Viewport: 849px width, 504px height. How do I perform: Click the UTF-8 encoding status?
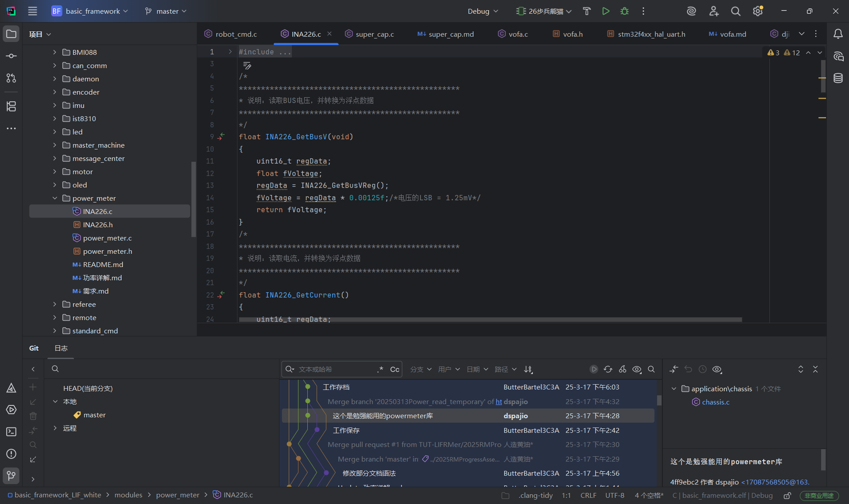pos(615,496)
